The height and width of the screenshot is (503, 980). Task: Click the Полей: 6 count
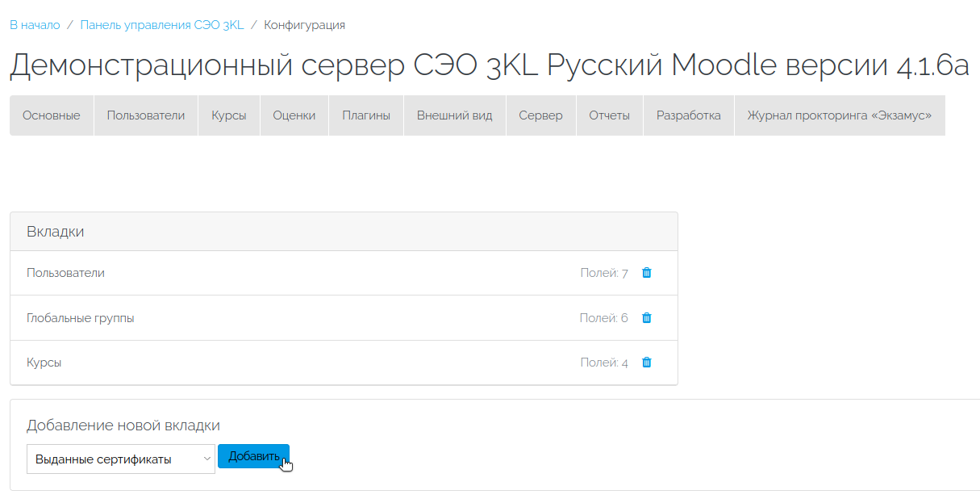pos(603,318)
